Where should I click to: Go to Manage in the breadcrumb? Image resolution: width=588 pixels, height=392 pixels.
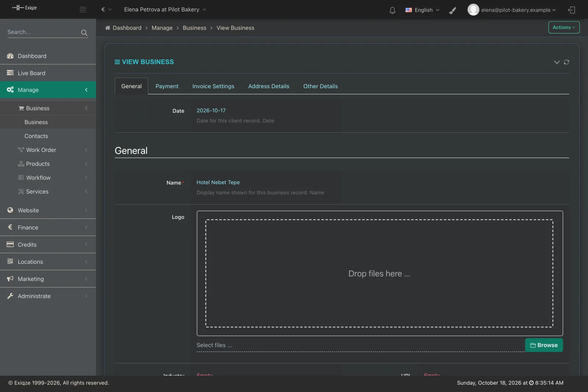pos(162,28)
